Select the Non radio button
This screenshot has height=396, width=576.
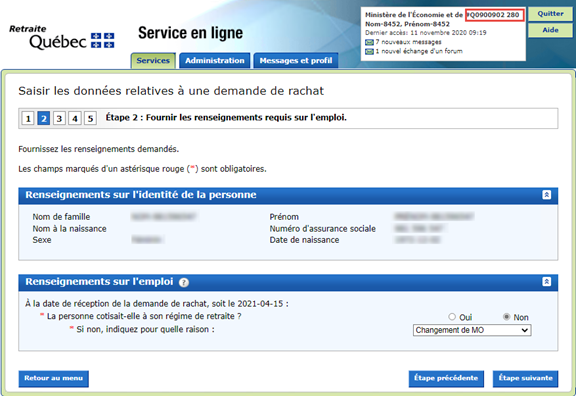click(x=506, y=317)
